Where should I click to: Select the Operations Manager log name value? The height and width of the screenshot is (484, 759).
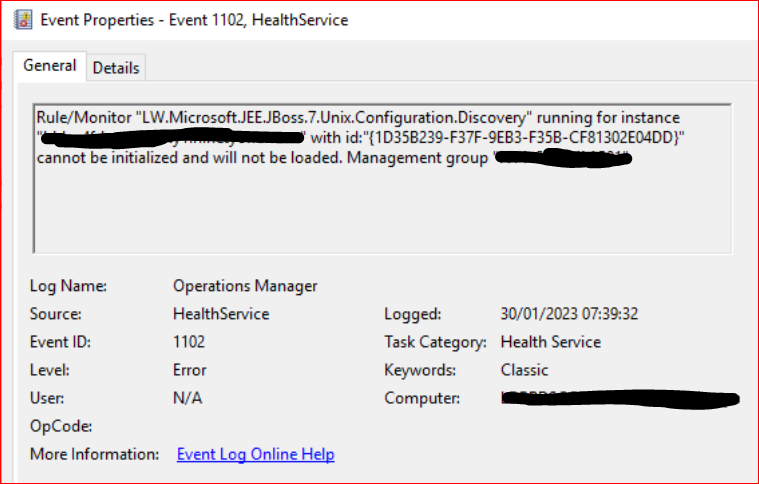[245, 286]
